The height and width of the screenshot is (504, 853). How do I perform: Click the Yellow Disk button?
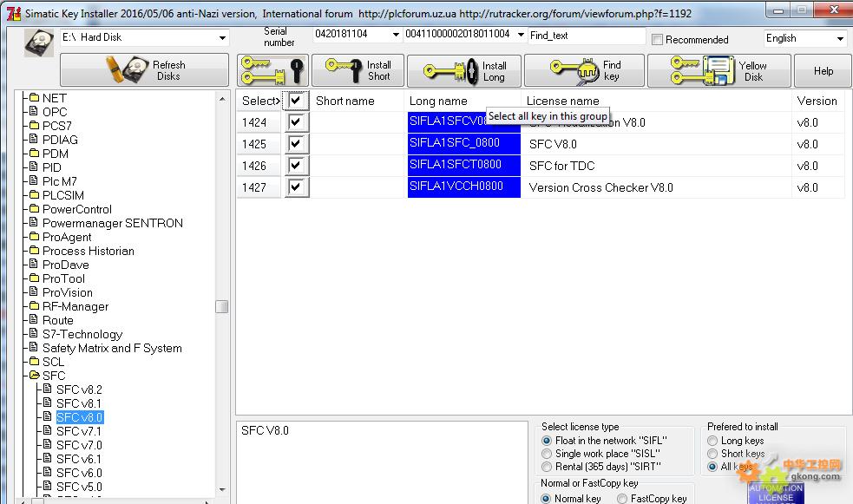(x=718, y=70)
